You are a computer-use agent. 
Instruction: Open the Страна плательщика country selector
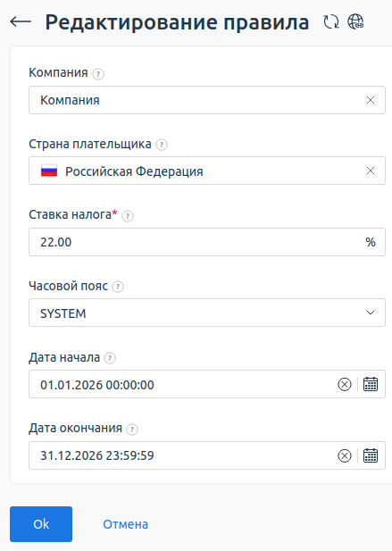(x=196, y=171)
